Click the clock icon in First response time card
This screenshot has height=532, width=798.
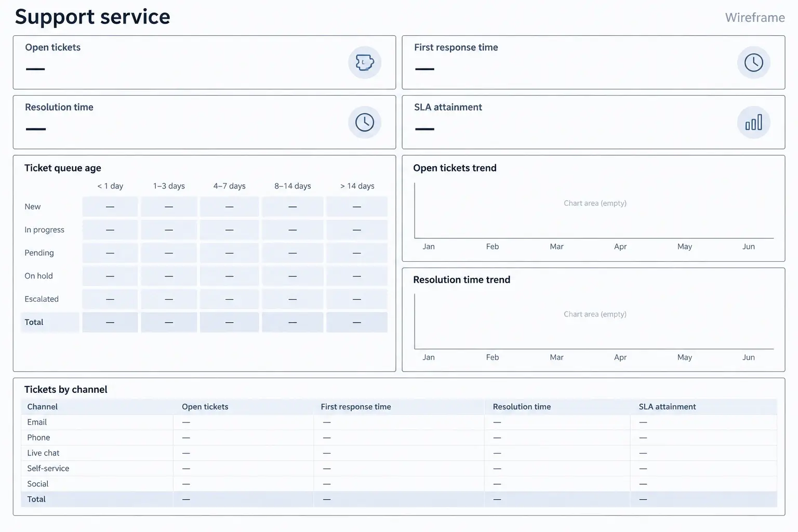[x=753, y=63]
